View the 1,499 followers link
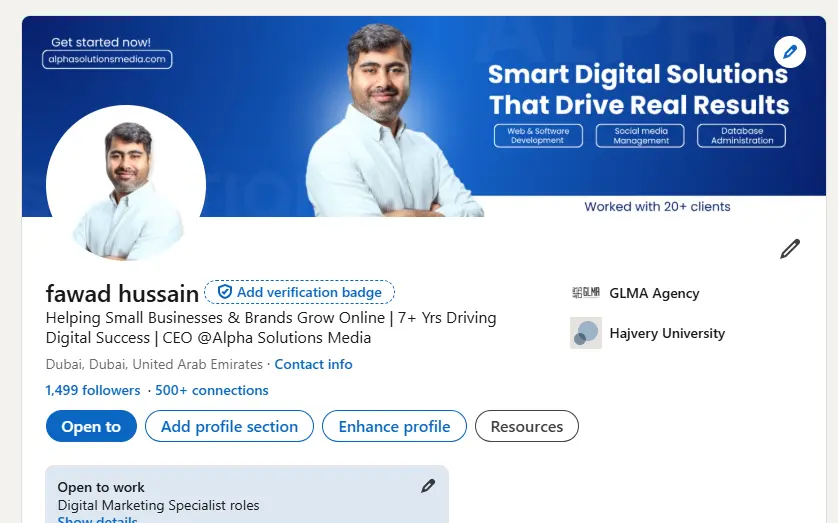This screenshot has width=838, height=523. 93,391
